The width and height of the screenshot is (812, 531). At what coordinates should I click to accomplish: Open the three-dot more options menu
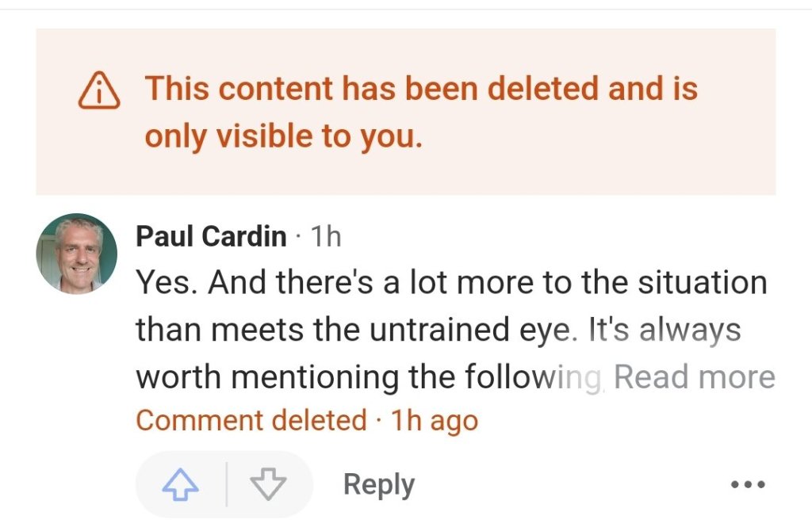tap(747, 484)
